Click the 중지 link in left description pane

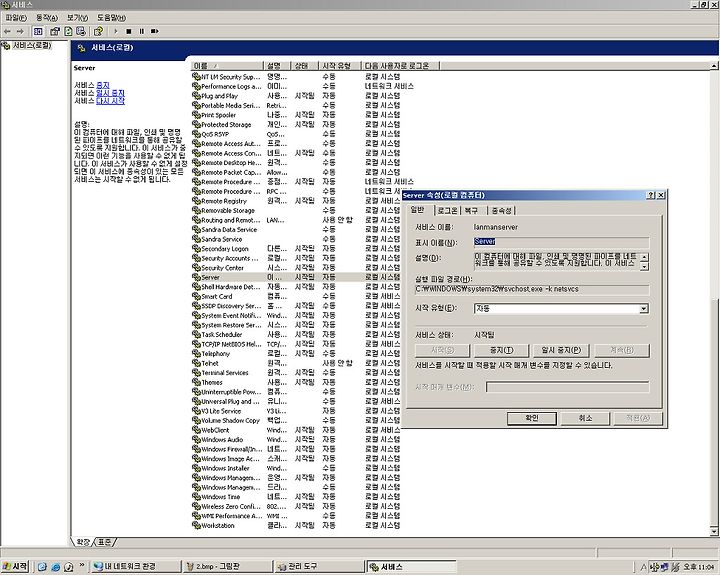point(103,85)
